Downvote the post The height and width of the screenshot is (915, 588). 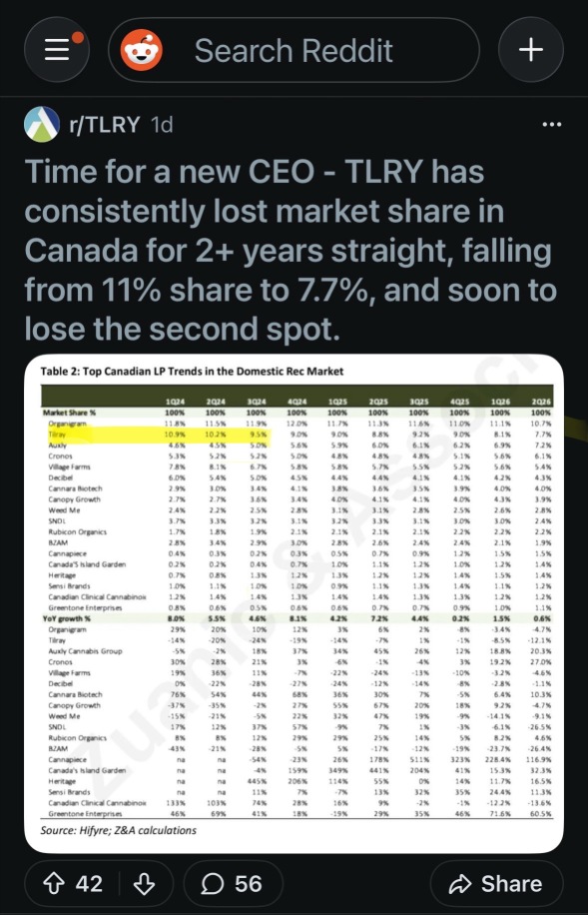[x=143, y=883]
